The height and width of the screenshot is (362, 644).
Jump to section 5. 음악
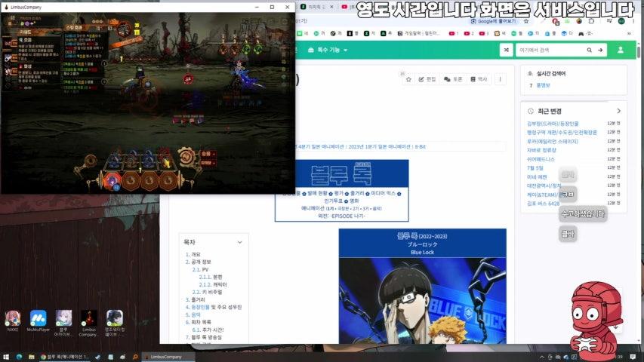193,314
